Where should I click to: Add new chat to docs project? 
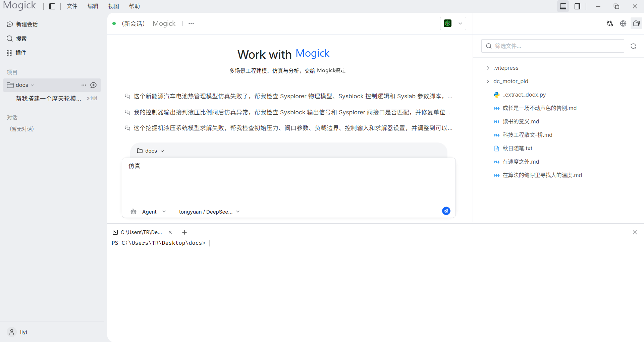(94, 85)
